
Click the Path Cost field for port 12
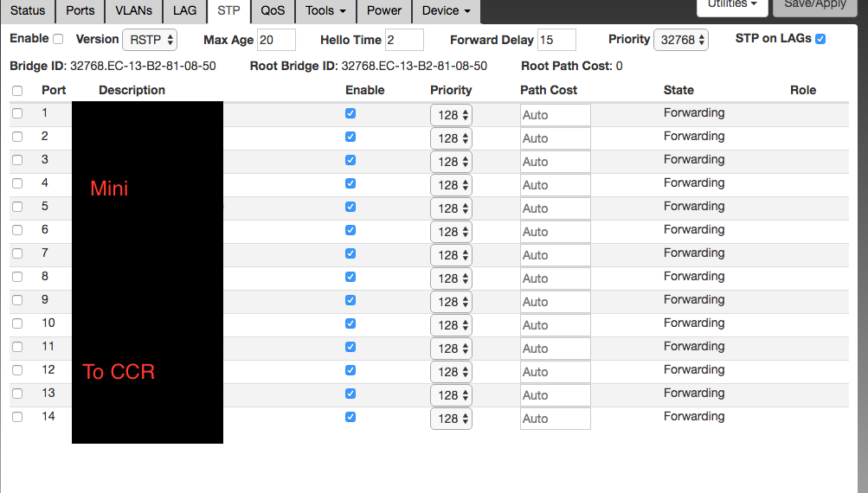[x=555, y=372]
